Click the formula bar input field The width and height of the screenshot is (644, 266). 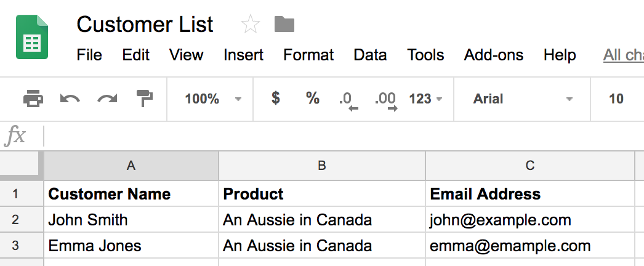coord(344,136)
